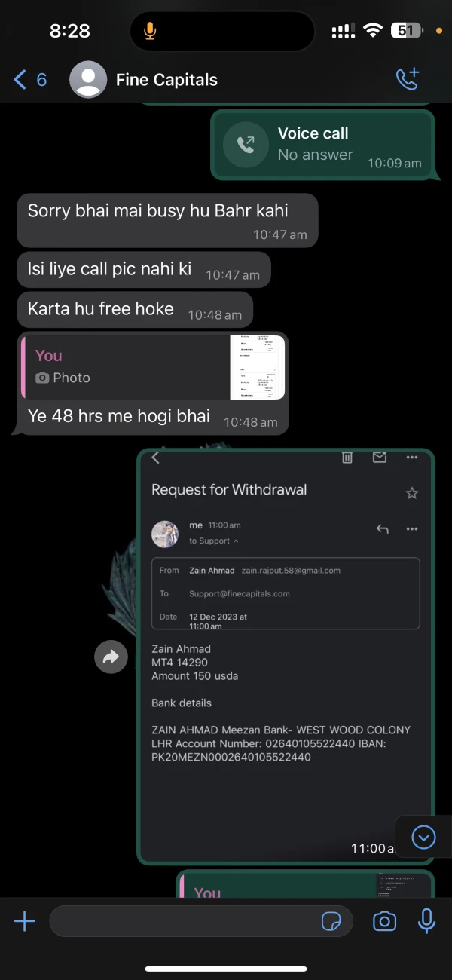Open Fine Capitals contact profile picture
Image resolution: width=452 pixels, height=980 pixels.
coord(88,80)
